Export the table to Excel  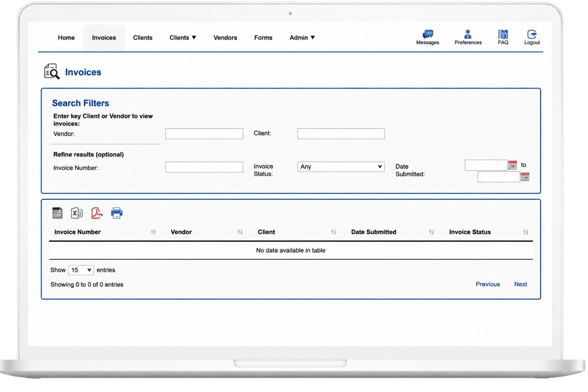tap(77, 213)
